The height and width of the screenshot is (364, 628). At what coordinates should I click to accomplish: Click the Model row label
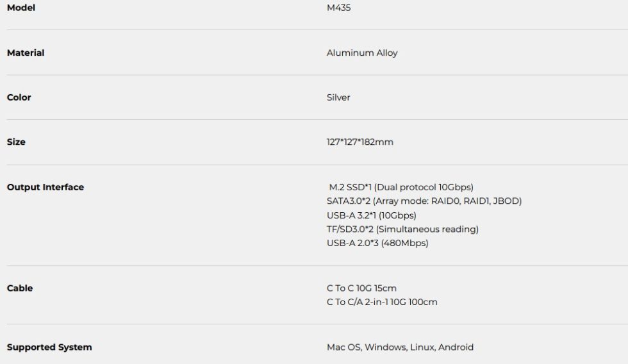(21, 8)
